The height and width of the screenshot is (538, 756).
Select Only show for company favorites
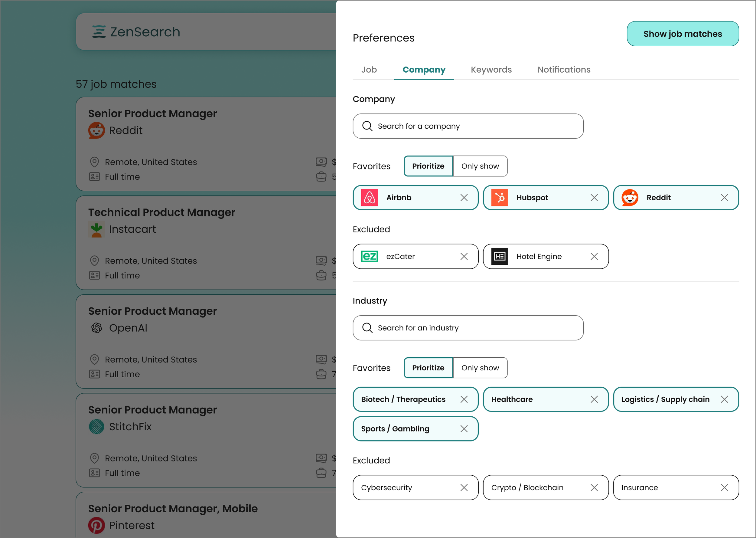[x=480, y=166]
